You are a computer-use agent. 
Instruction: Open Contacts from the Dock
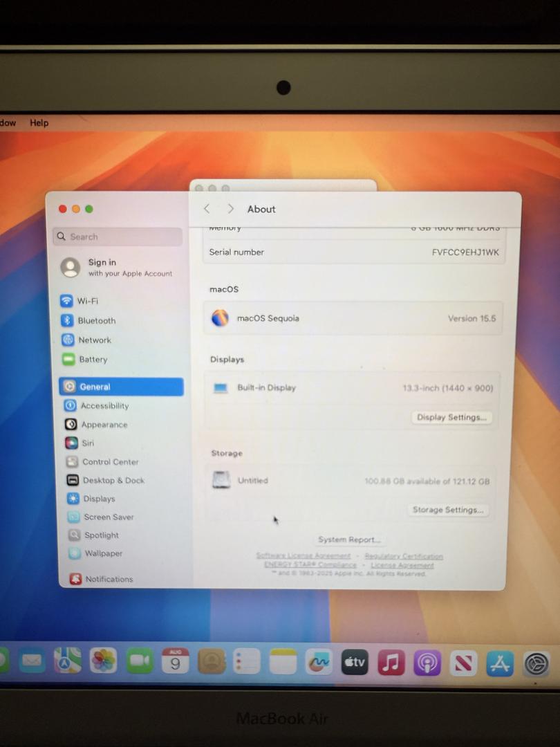pyautogui.click(x=212, y=661)
